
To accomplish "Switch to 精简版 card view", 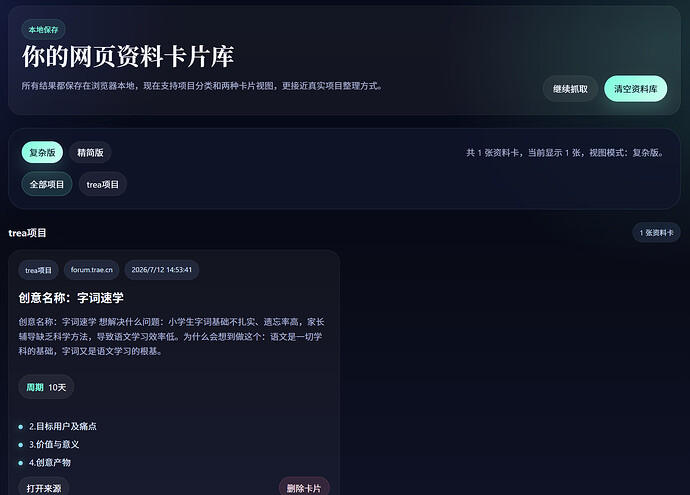I will click(90, 152).
